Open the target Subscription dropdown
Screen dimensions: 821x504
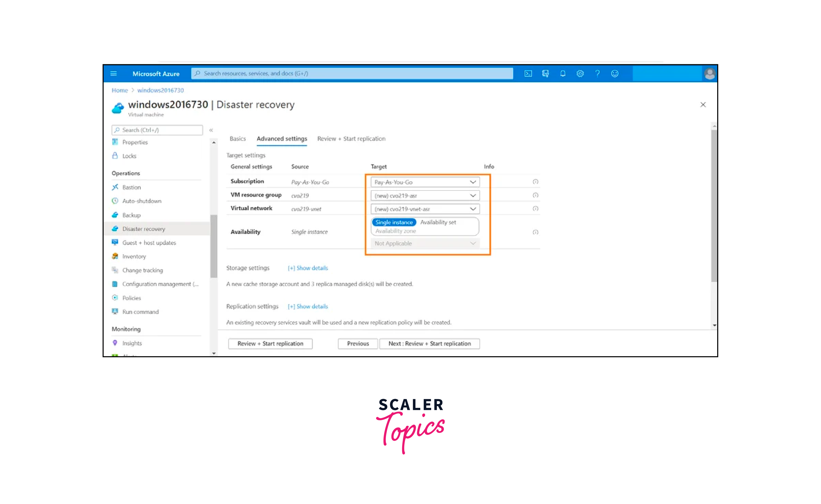(425, 182)
